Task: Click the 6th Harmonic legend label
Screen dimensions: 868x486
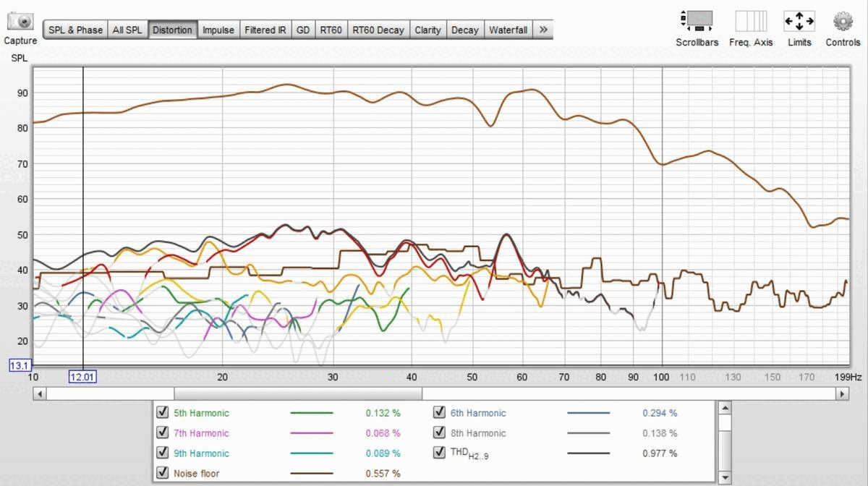Action: pos(478,413)
